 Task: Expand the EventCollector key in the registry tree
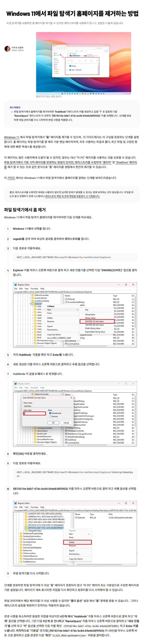pos(30,298)
